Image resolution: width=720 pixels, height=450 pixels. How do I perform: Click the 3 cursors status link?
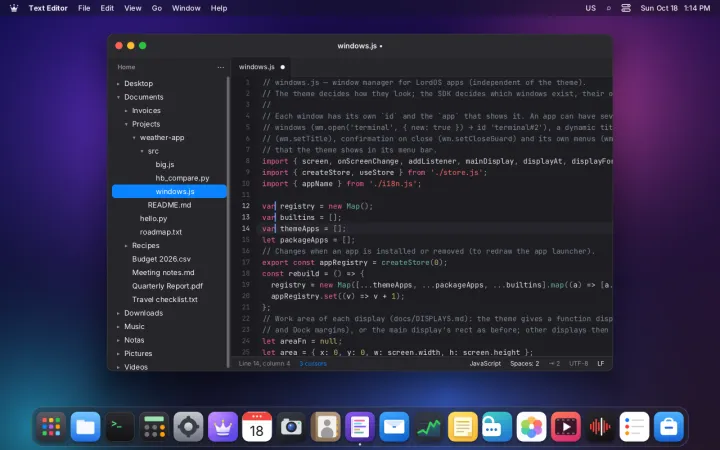(x=313, y=363)
